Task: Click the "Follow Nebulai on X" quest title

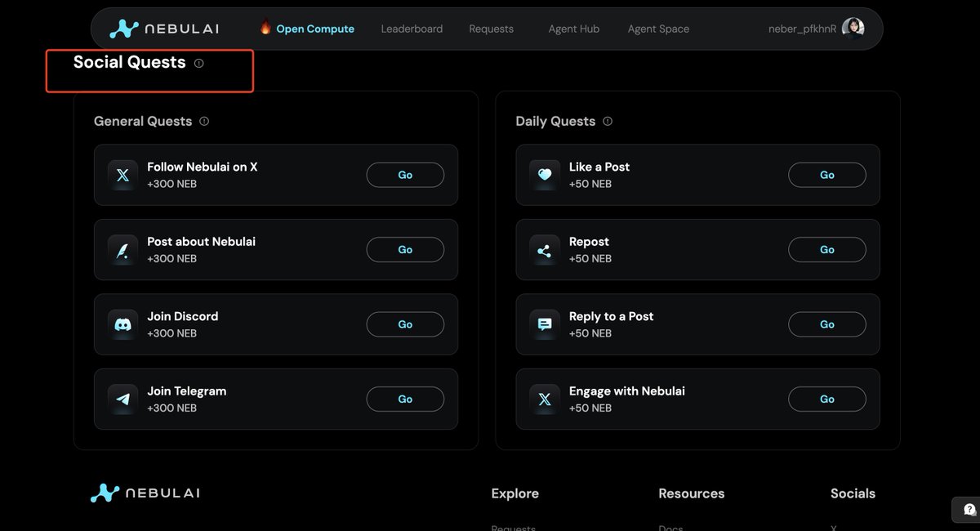Action: click(x=203, y=167)
